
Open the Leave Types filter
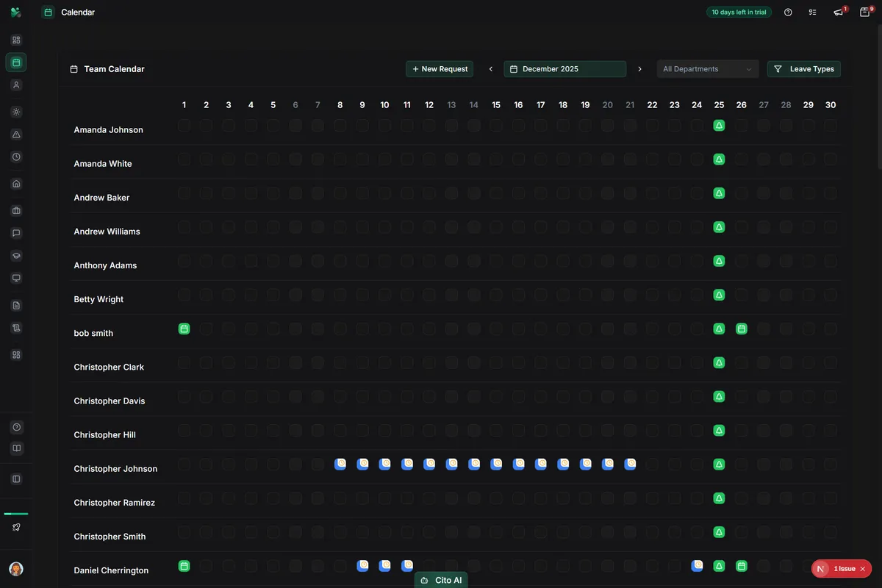(x=804, y=69)
